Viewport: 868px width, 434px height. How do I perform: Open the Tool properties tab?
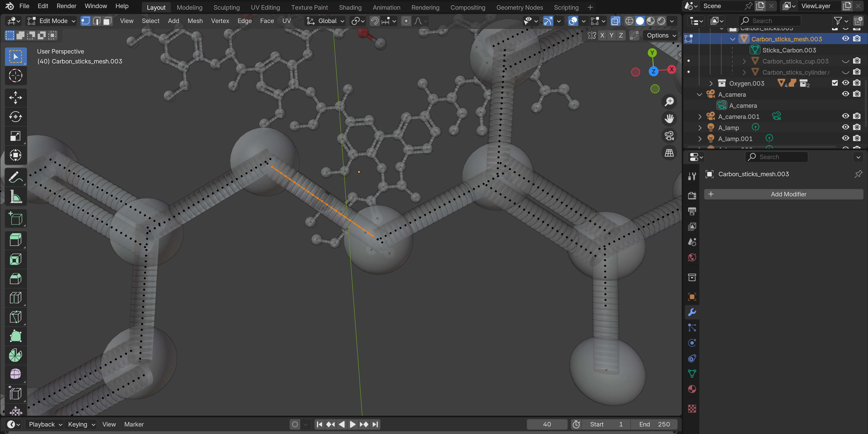point(692,176)
